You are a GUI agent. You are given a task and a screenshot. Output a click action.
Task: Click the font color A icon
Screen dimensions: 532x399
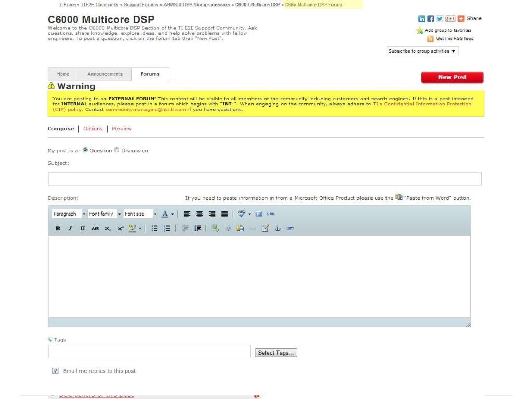coord(165,214)
